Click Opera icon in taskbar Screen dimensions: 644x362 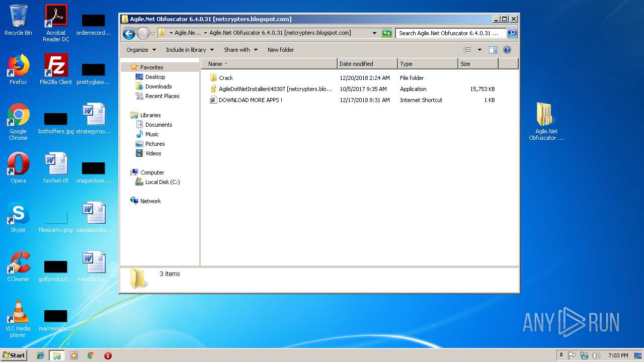(108, 355)
